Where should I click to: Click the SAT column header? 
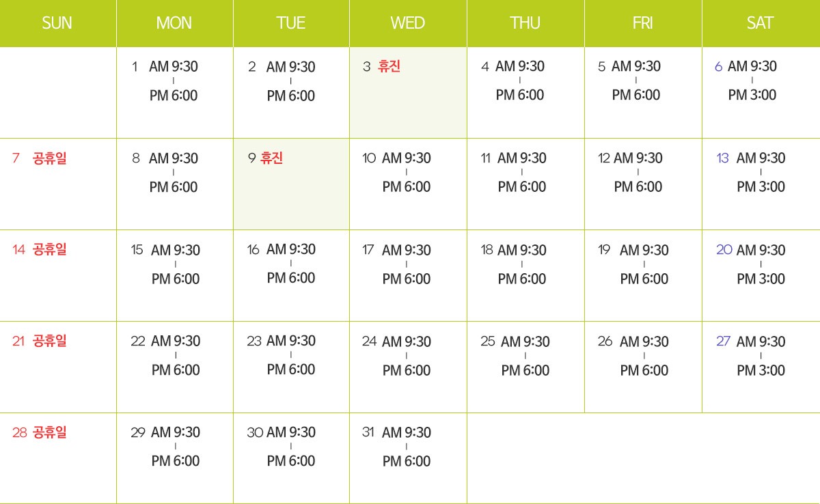tap(761, 23)
